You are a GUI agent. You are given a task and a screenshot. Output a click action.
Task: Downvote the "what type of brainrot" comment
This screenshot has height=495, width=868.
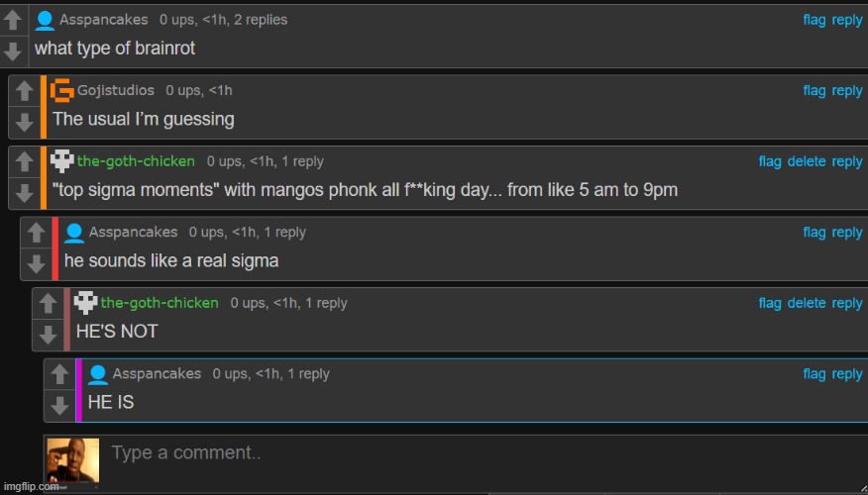(13, 49)
